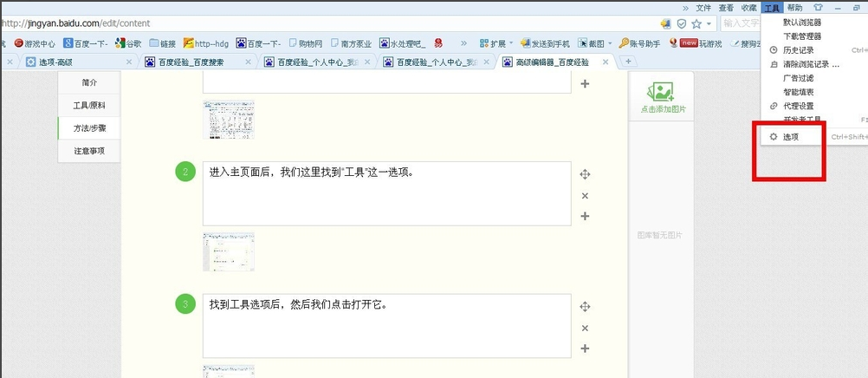Add a step below step 3

[585, 348]
